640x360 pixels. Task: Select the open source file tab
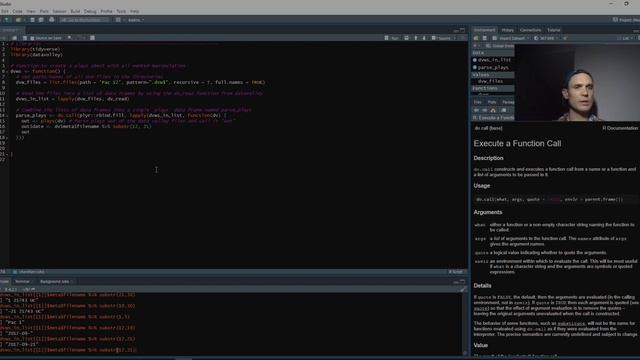[11, 30]
